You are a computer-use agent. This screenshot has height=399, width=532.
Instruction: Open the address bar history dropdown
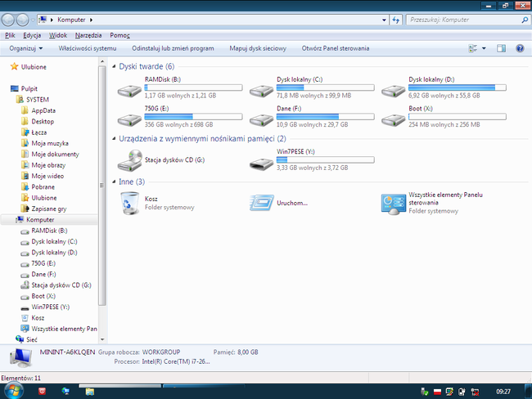[384, 20]
